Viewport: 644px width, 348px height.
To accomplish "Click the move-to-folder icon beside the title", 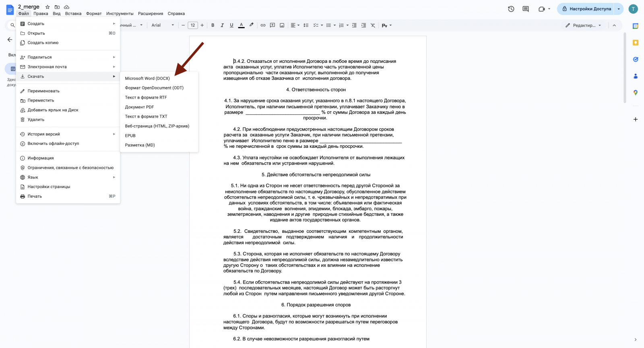I will 57,7.
